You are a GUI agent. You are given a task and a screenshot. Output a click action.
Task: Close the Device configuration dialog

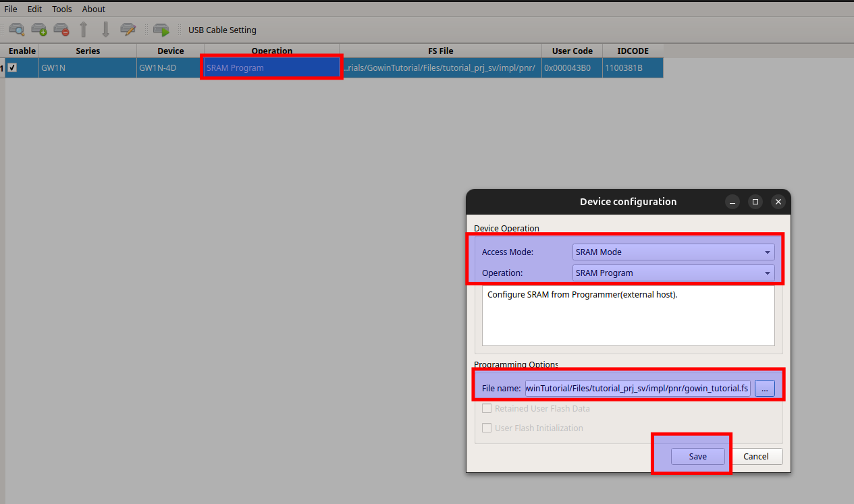(x=778, y=202)
